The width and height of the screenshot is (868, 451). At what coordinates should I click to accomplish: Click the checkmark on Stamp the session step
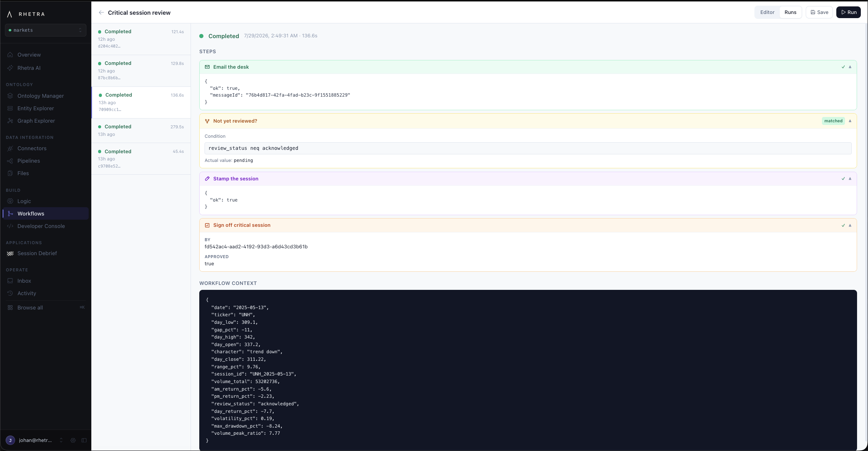pyautogui.click(x=843, y=179)
